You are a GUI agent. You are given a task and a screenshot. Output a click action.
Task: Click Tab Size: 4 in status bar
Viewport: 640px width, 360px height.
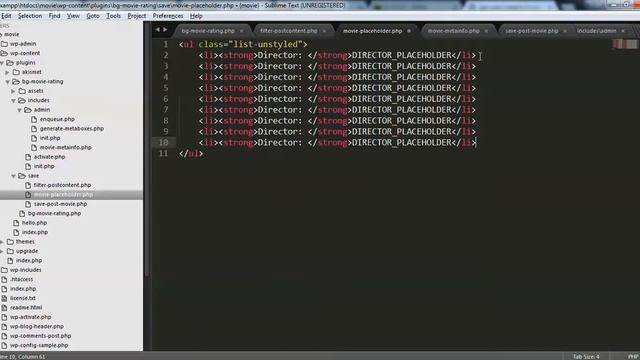click(586, 357)
